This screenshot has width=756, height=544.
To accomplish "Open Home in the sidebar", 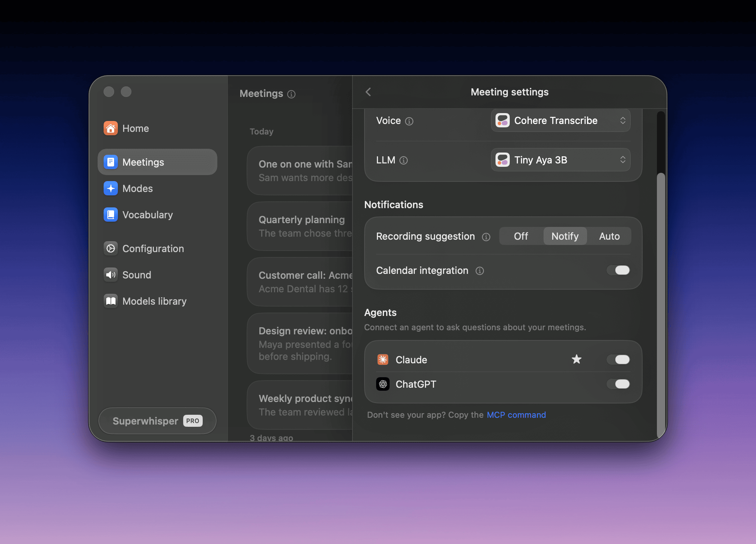I will 157,128.
